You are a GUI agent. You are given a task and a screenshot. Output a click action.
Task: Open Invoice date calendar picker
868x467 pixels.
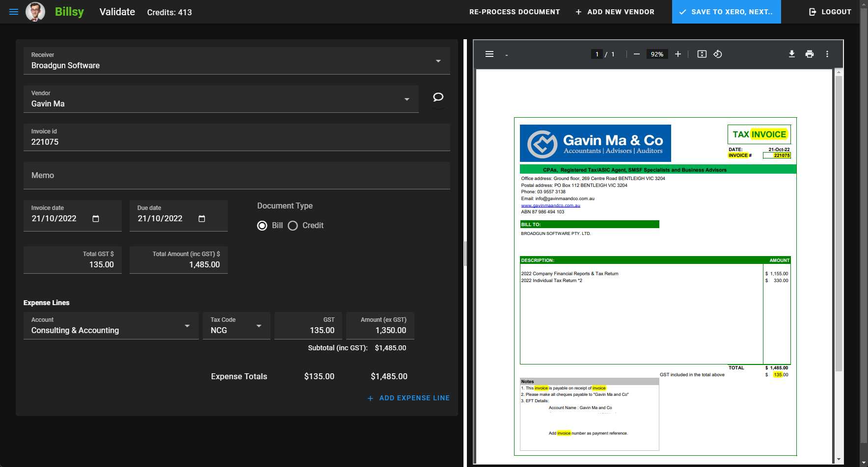click(96, 219)
